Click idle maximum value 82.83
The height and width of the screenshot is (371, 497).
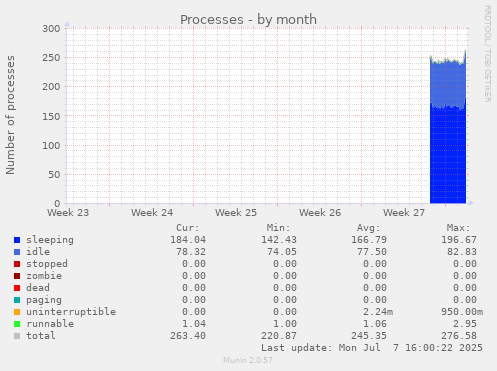(x=462, y=252)
